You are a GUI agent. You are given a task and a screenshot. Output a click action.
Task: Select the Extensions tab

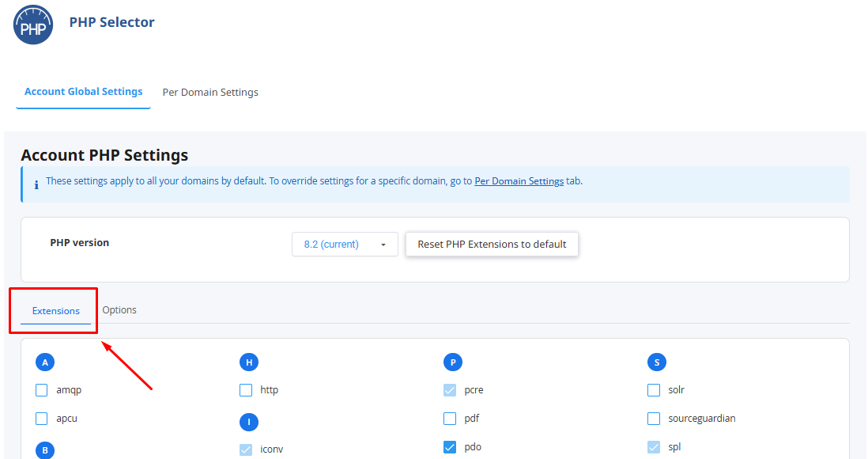pos(56,311)
